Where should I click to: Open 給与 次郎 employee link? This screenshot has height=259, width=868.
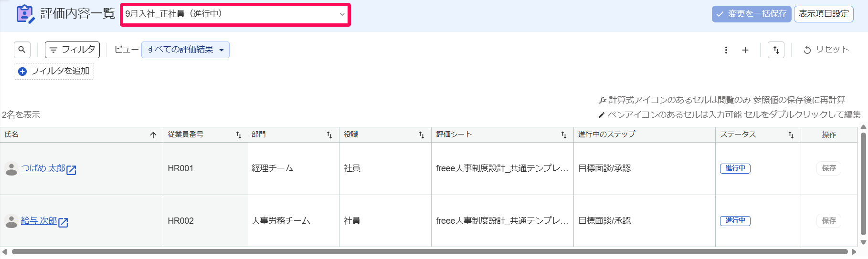pyautogui.click(x=39, y=221)
